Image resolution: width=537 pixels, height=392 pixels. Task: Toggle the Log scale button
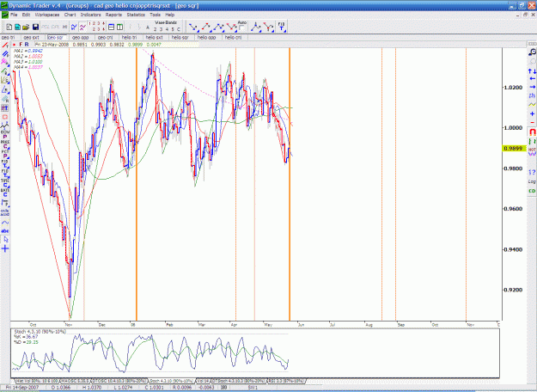point(532,181)
